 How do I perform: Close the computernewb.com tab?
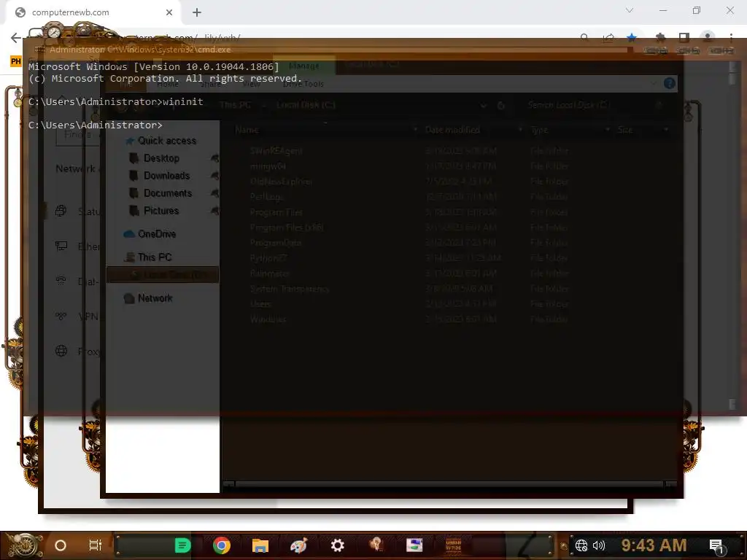(x=169, y=12)
